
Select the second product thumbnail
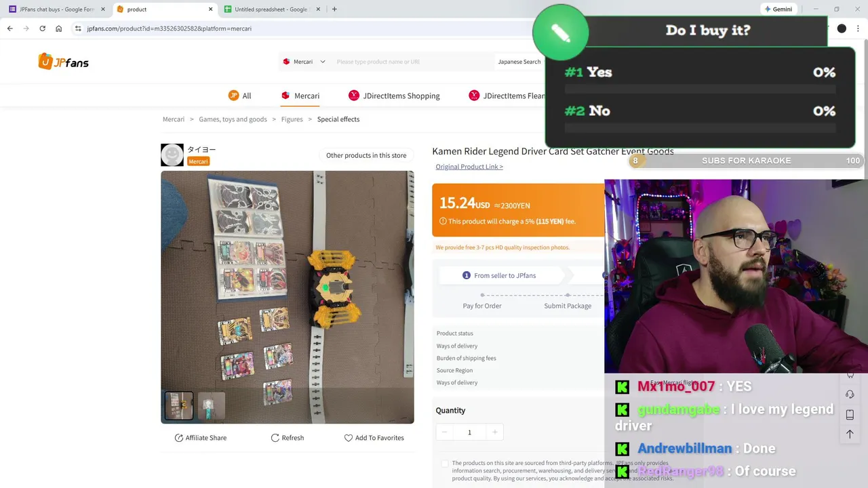point(211,405)
